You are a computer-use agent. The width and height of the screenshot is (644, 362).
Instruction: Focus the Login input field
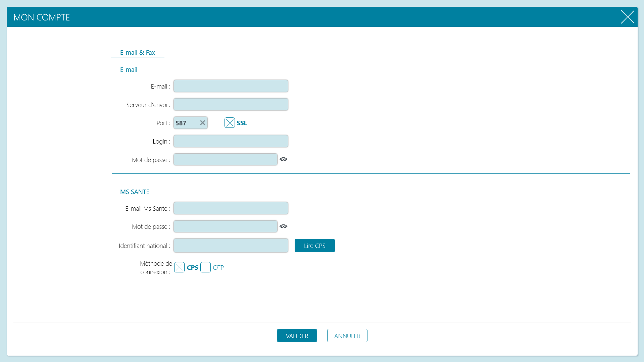[x=231, y=141]
